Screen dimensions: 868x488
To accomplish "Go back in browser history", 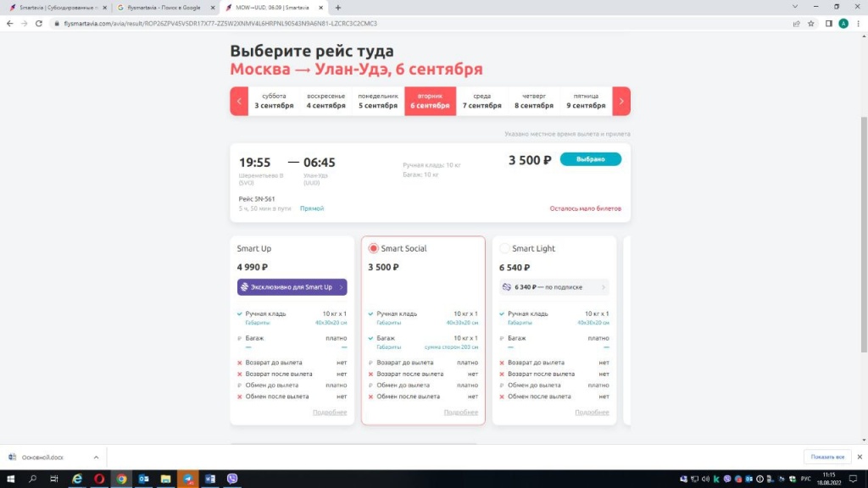I will [x=9, y=23].
